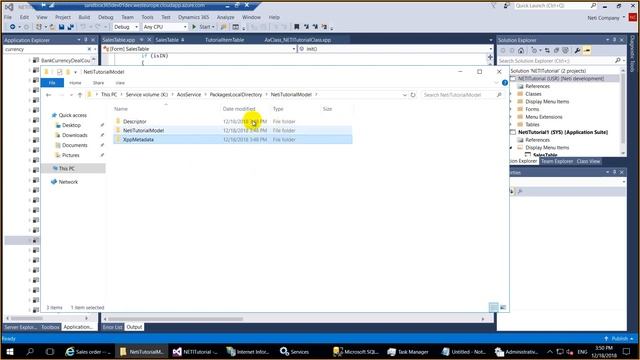Open Documents in the navigation pane
The height and width of the screenshot is (360, 640).
tap(74, 145)
